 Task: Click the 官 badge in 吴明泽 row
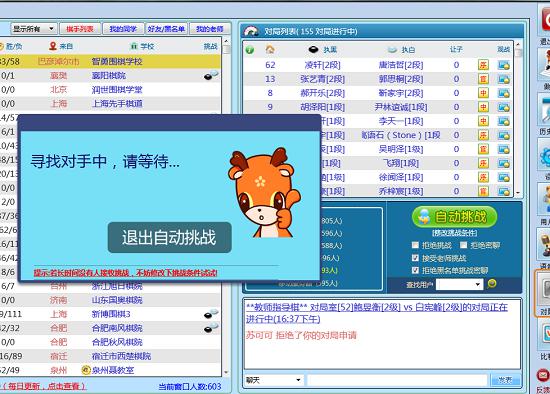click(x=483, y=149)
